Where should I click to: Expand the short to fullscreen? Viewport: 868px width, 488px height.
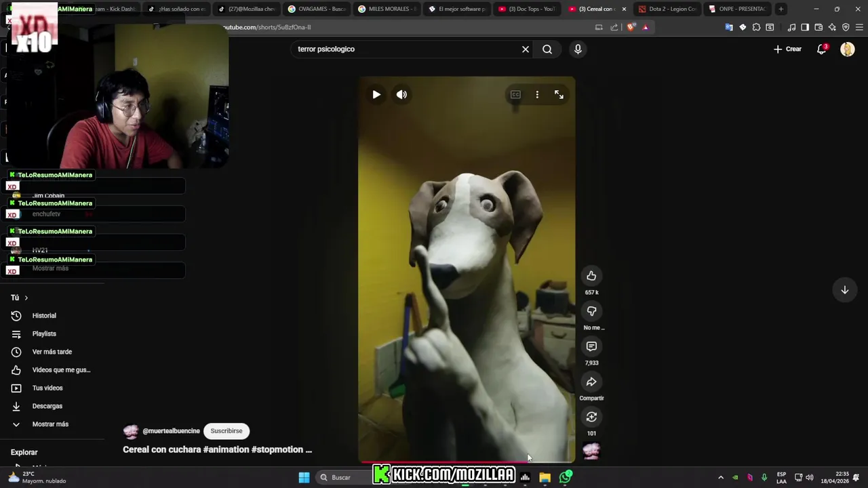(x=559, y=95)
